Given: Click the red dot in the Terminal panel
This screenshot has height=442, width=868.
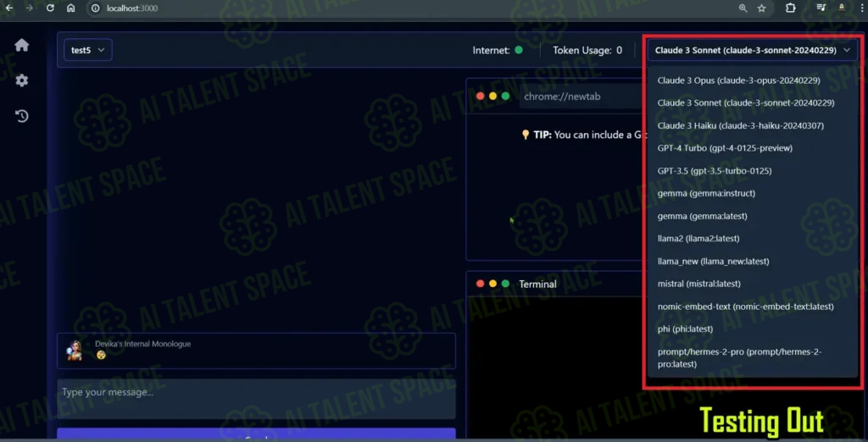Looking at the screenshot, I should tap(480, 284).
